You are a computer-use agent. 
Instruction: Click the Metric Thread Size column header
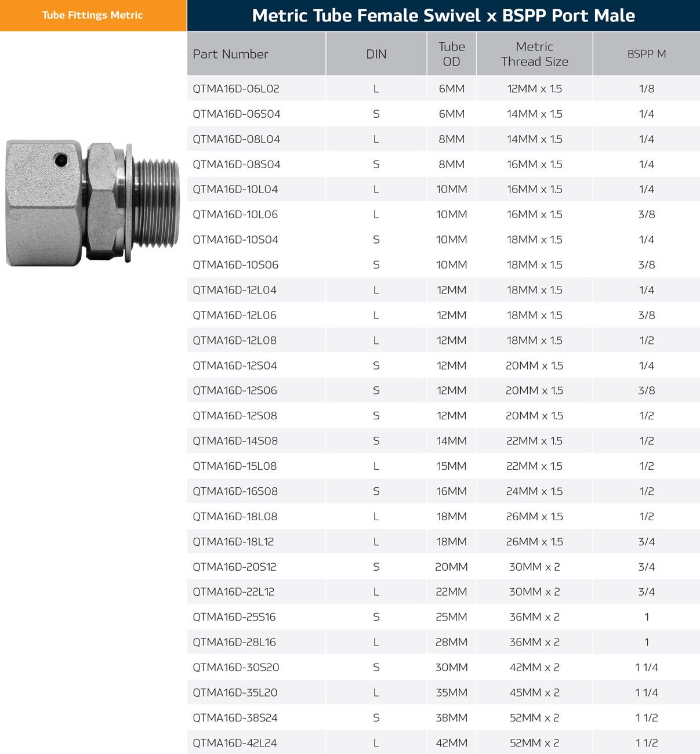click(x=534, y=54)
